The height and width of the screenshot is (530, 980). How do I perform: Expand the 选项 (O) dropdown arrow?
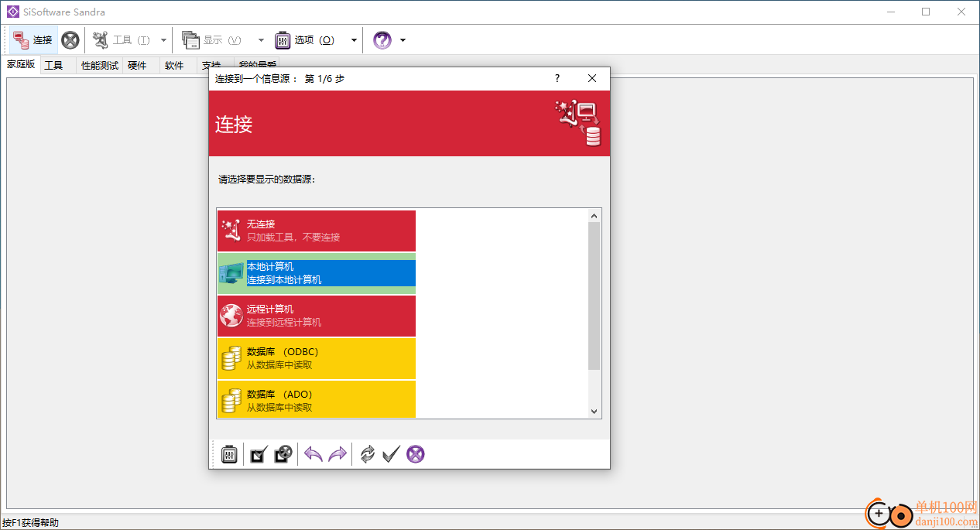pos(354,40)
